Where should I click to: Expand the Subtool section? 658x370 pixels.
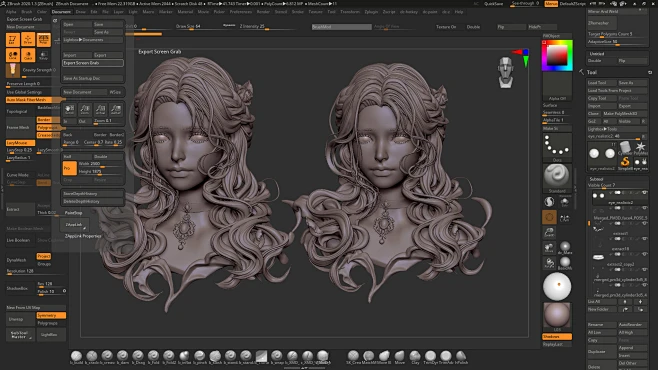596,179
